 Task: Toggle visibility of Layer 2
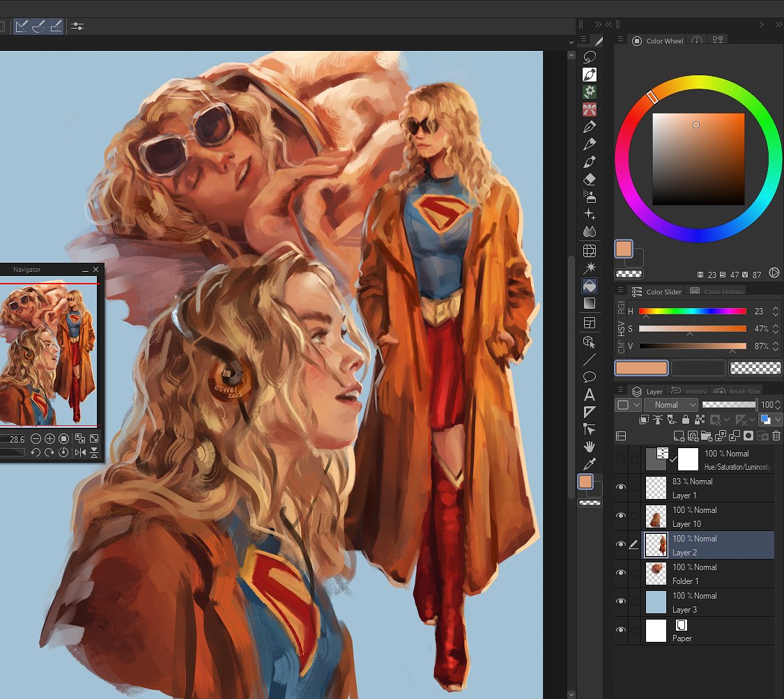point(621,544)
